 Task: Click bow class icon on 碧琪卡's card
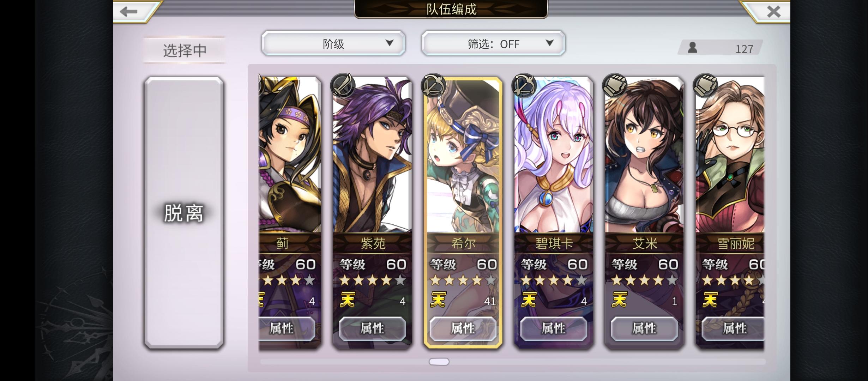pos(524,85)
